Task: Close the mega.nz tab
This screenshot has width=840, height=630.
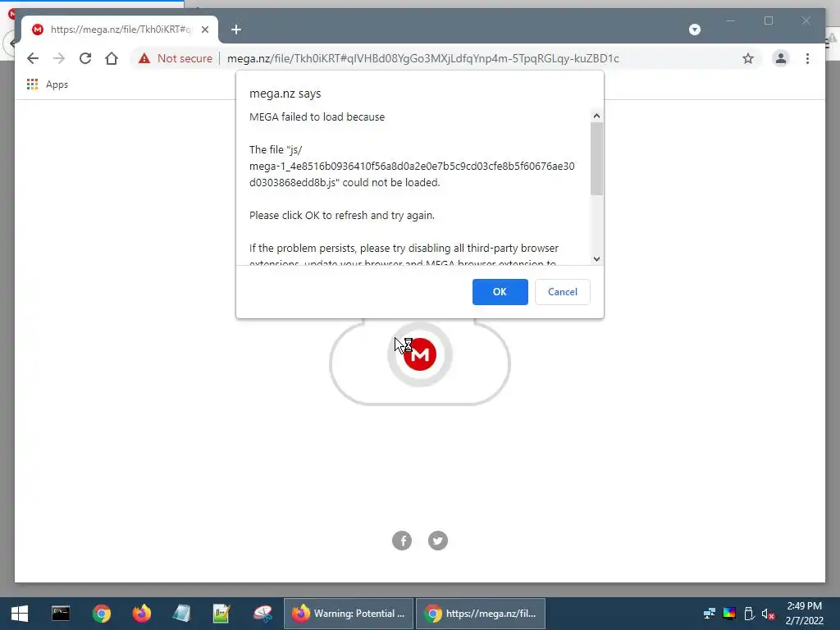Action: tap(204, 30)
